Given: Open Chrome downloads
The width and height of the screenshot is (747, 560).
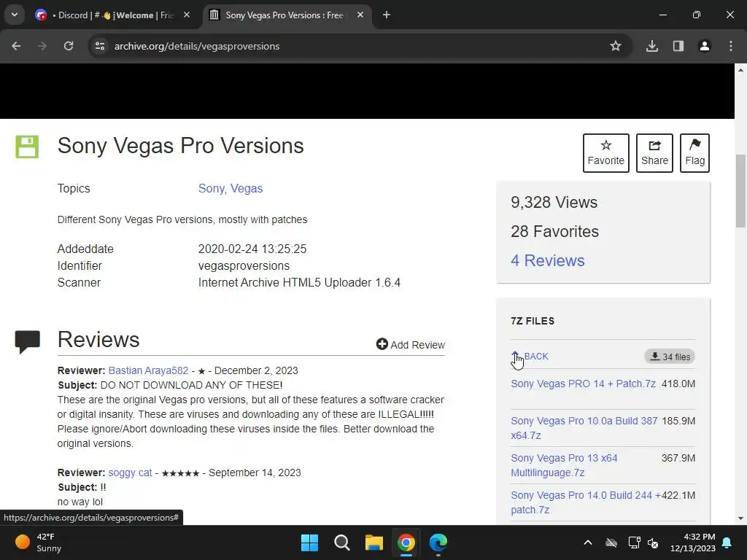Looking at the screenshot, I should tap(652, 46).
